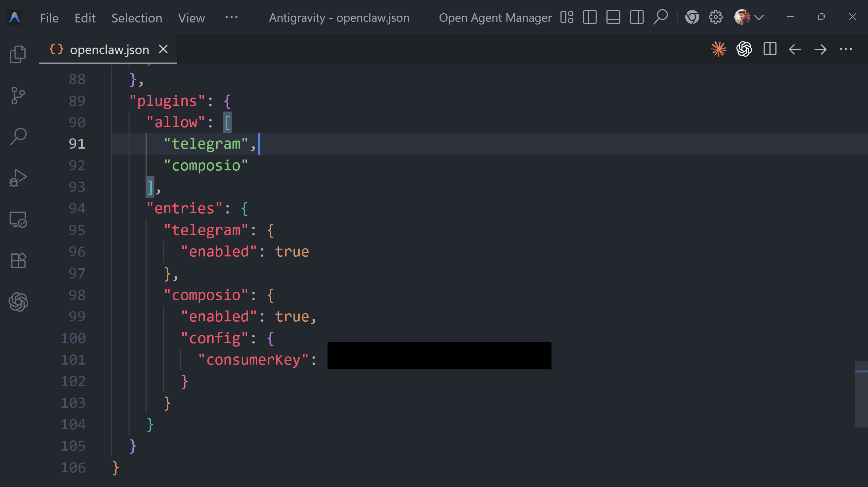Open the Selection menu
The width and height of the screenshot is (868, 487).
[x=137, y=18]
